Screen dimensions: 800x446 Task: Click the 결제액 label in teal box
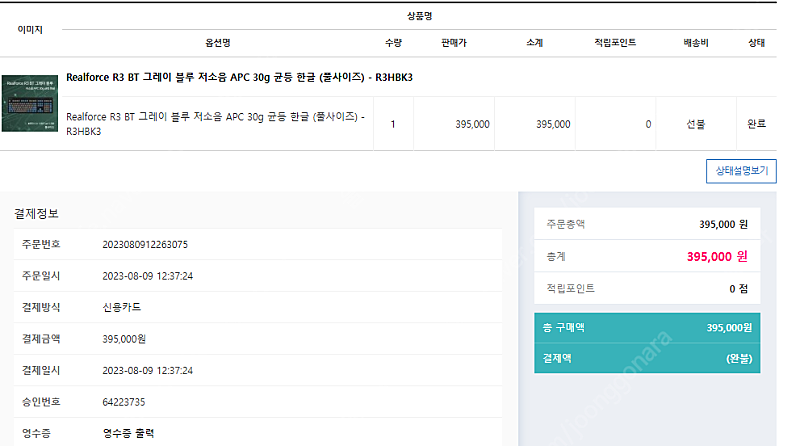point(557,358)
